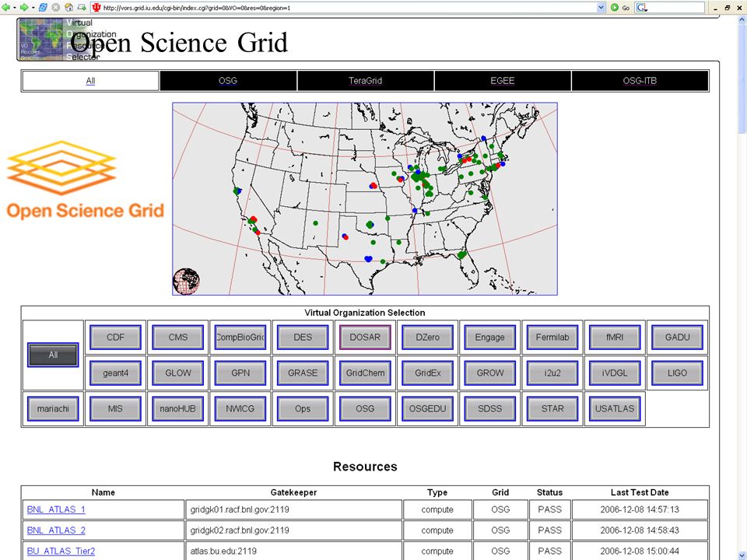Switch to the OSG grid tab
Screen dimensions: 747x560
click(228, 81)
